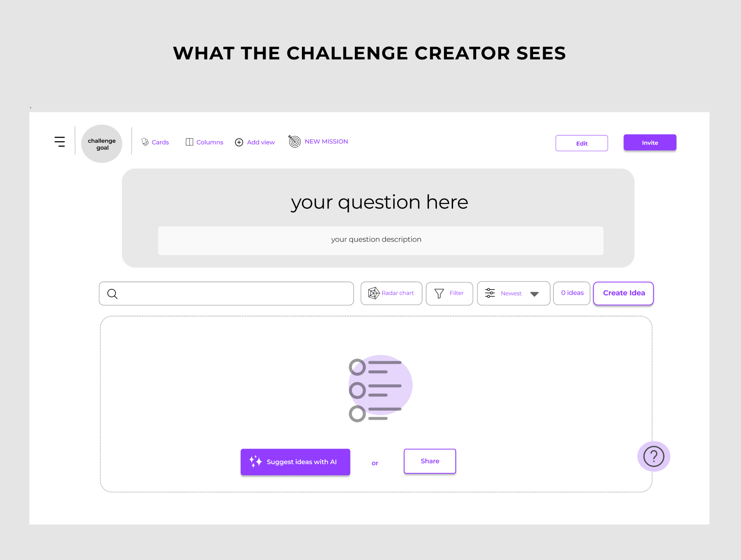This screenshot has height=560, width=741.
Task: Click the Create Idea button
Action: (x=623, y=293)
